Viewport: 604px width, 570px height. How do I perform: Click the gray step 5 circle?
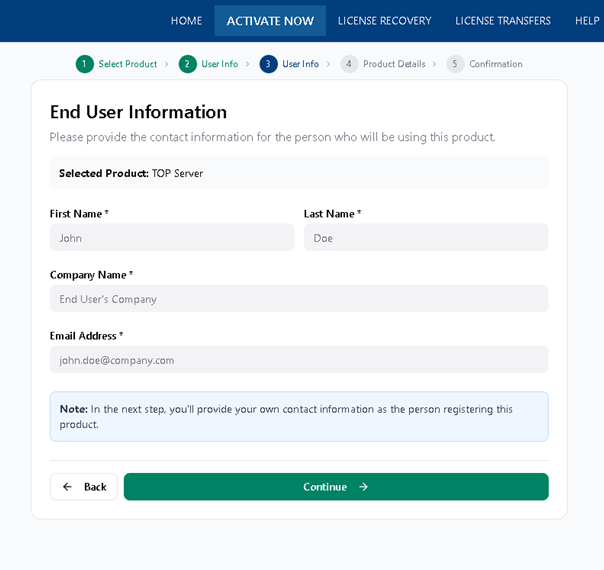[x=456, y=64]
